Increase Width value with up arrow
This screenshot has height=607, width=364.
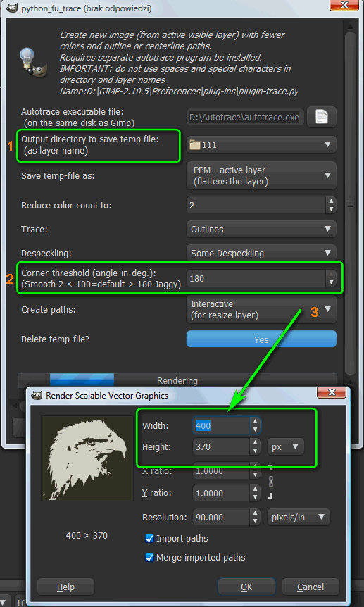(x=255, y=421)
